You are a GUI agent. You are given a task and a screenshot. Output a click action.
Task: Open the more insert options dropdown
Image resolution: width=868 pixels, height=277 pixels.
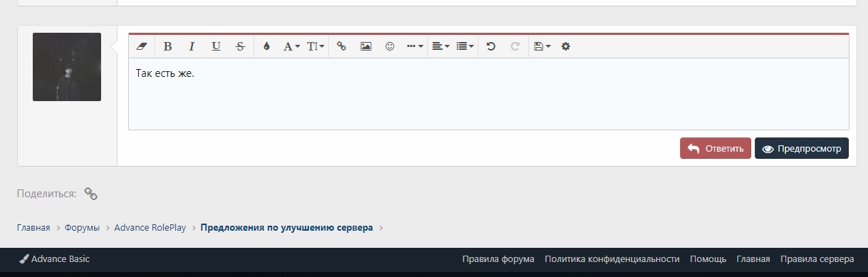point(414,46)
